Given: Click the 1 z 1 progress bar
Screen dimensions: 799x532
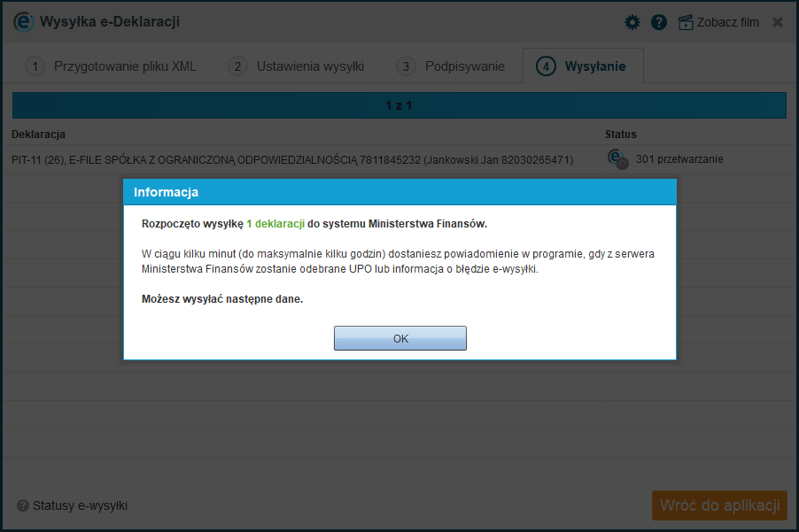Looking at the screenshot, I should click(399, 105).
